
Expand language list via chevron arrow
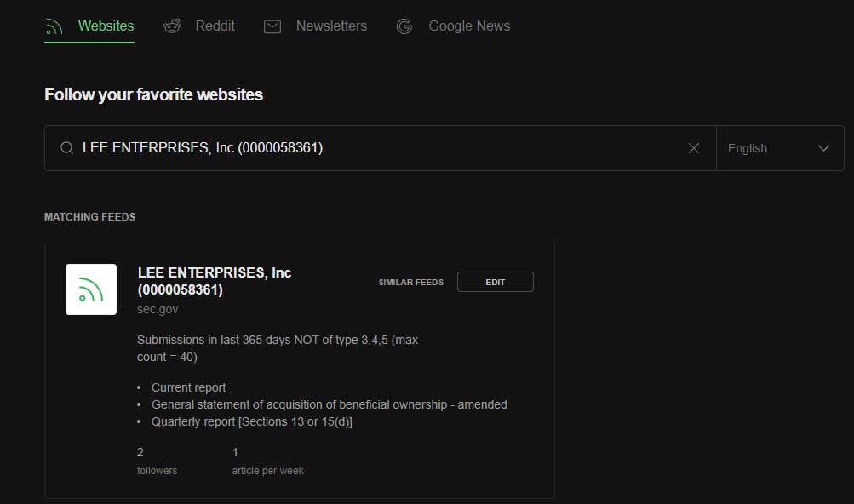click(823, 148)
